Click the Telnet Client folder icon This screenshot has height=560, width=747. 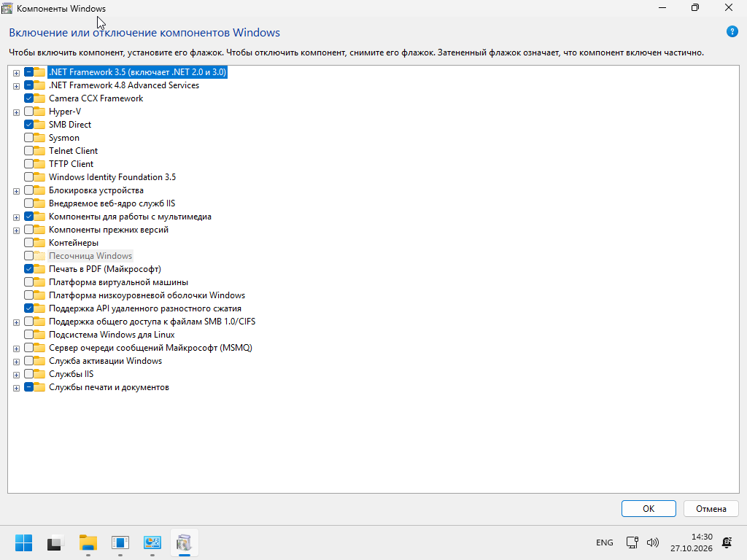(39, 151)
